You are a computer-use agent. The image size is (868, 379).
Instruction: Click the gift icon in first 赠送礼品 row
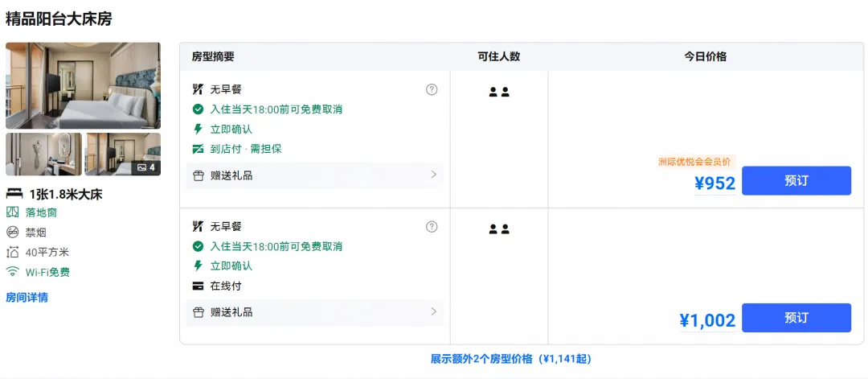click(199, 175)
